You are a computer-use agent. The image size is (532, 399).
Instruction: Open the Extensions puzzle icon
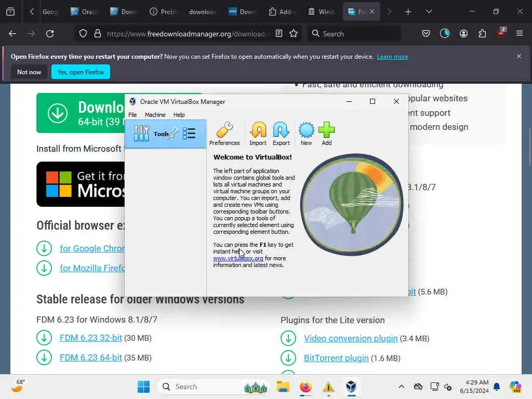[x=482, y=34]
